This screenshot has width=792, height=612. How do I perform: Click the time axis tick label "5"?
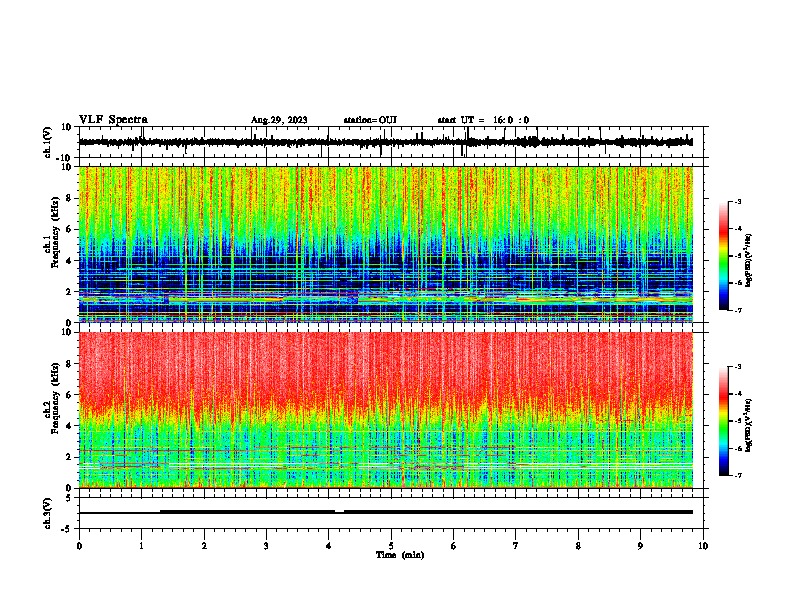391,546
